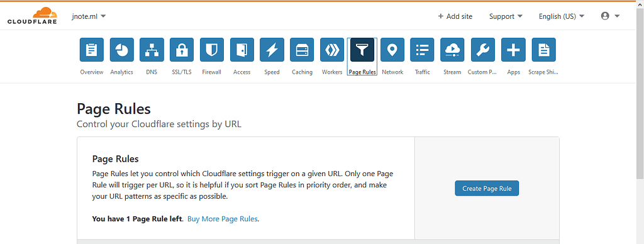Open the Buy More Page Rules link
Screen dimensions: 644x244
pos(223,219)
